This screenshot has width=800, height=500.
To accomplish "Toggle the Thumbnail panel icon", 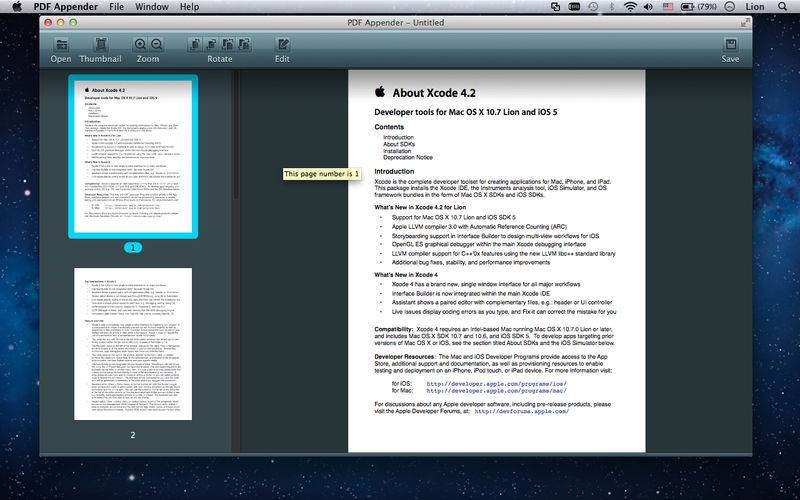I will tap(101, 44).
